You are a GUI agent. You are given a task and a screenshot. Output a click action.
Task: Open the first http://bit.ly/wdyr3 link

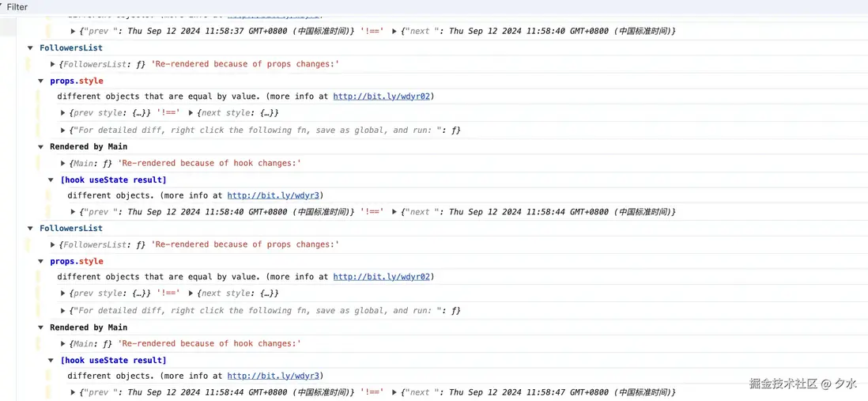click(274, 195)
